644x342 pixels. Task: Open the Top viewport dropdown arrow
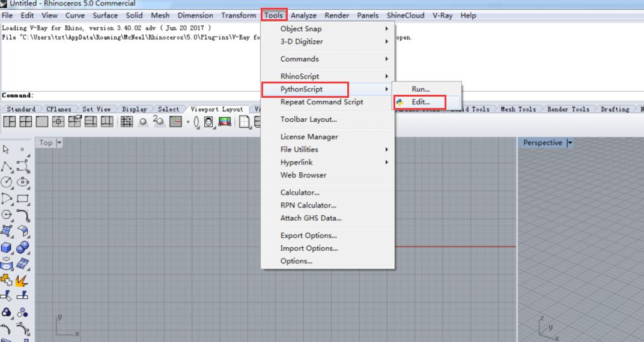point(59,143)
